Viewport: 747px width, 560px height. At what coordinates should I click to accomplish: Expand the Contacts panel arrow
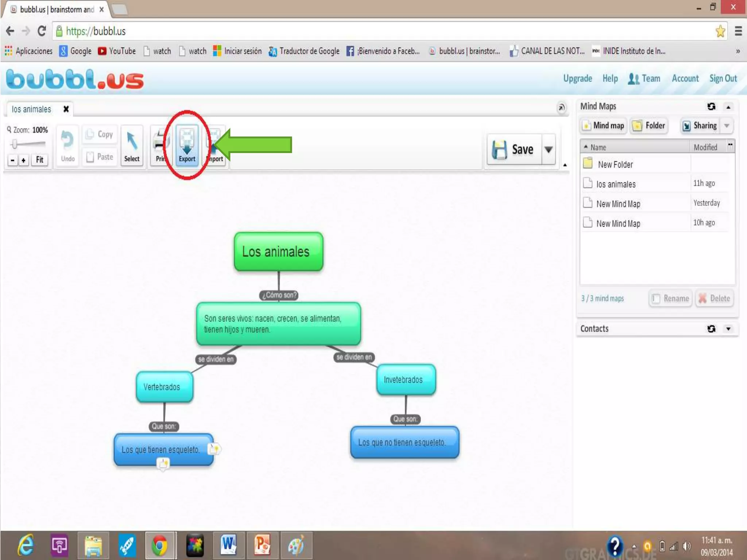point(728,329)
